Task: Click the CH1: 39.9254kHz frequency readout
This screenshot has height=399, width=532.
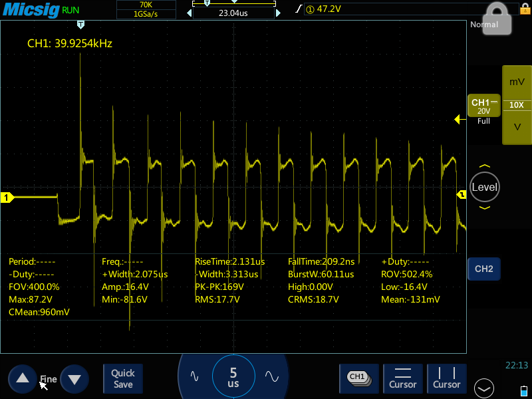Action: [x=70, y=43]
